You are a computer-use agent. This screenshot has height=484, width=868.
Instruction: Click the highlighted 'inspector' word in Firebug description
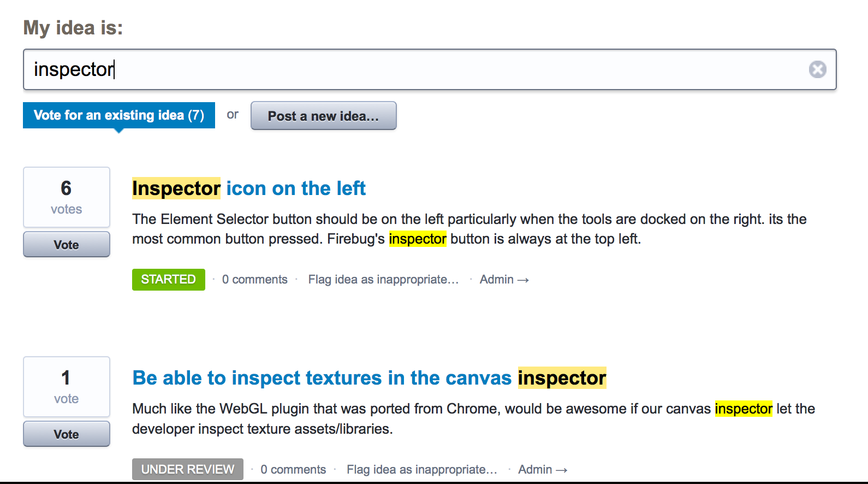[x=418, y=239]
